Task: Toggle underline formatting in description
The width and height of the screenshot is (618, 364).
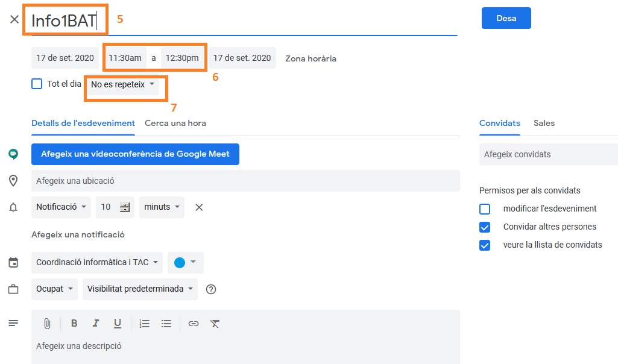Action: pyautogui.click(x=118, y=324)
